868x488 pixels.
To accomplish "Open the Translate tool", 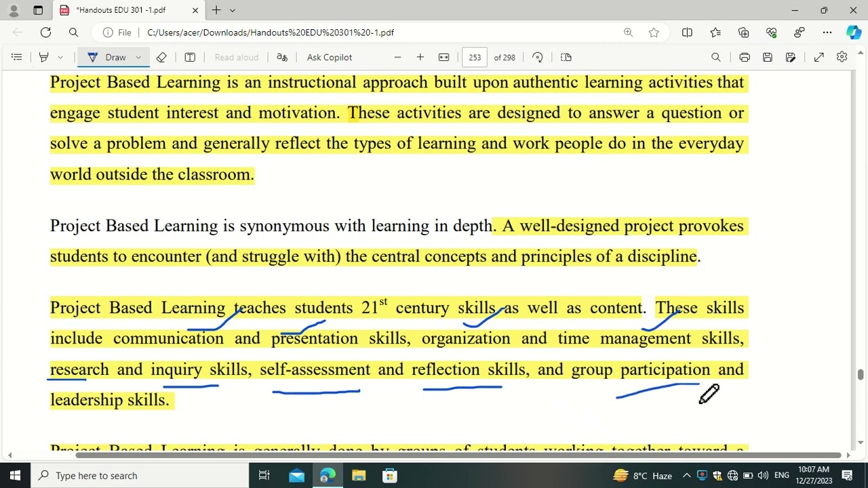I will point(282,58).
